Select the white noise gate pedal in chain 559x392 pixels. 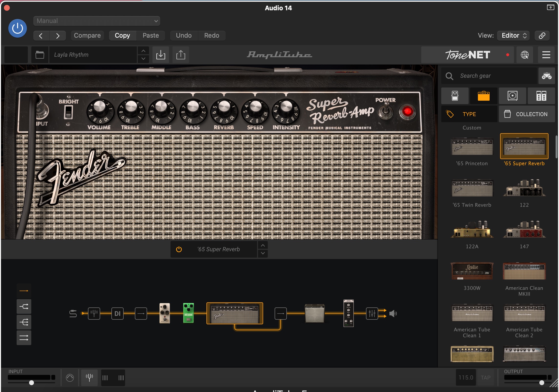coord(165,313)
